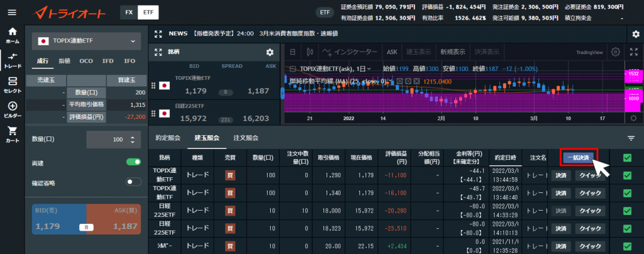Click 決済 for the 18,323 日経225ETF row
Image resolution: width=644 pixels, height=254 pixels.
click(x=560, y=229)
